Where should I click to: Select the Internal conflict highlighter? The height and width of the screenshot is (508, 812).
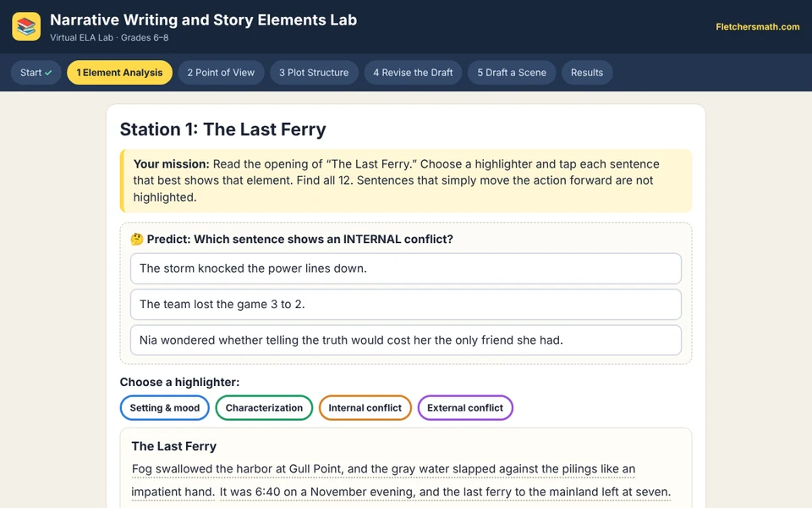365,408
